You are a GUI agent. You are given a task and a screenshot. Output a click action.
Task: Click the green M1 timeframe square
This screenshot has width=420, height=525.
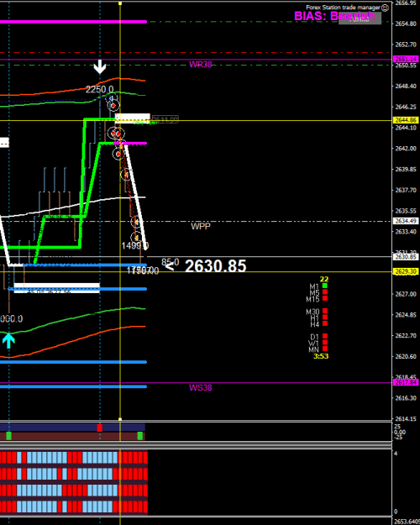(324, 286)
